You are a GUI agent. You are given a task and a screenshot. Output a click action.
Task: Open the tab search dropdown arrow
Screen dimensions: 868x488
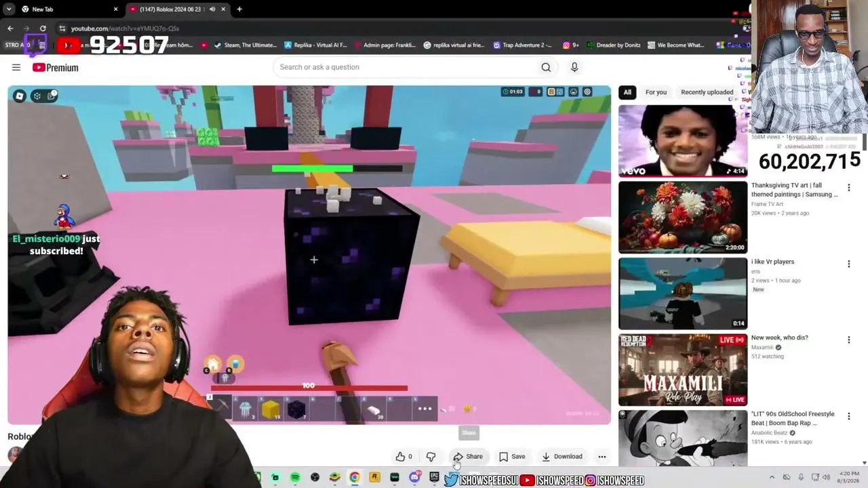(9, 9)
